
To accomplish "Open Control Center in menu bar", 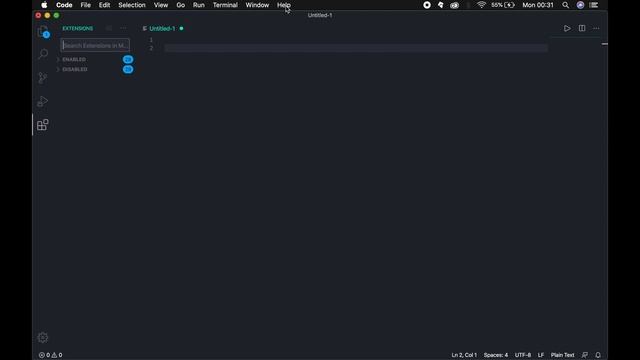I will pos(594,5).
